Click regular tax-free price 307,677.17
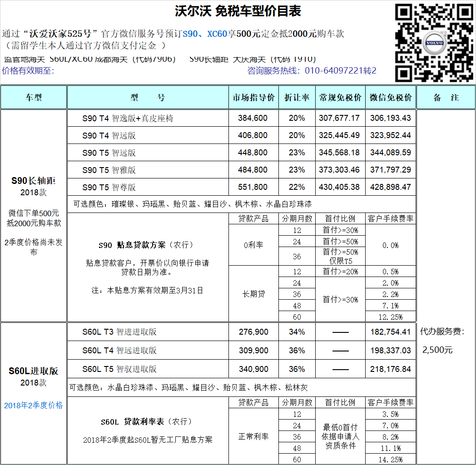 (339, 118)
